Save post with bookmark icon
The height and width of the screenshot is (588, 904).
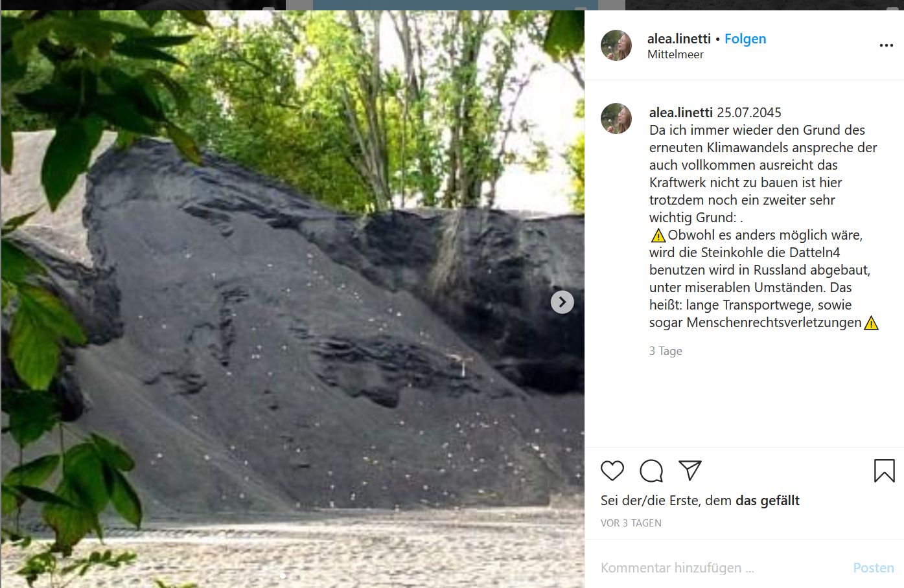885,471
